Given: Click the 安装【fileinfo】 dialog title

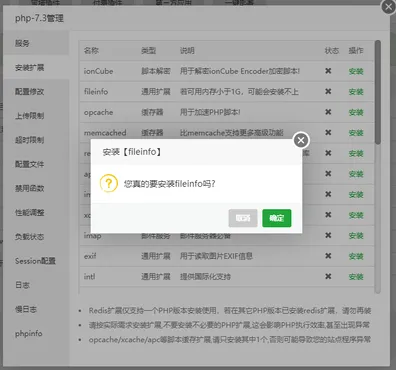Looking at the screenshot, I should click(x=132, y=152).
